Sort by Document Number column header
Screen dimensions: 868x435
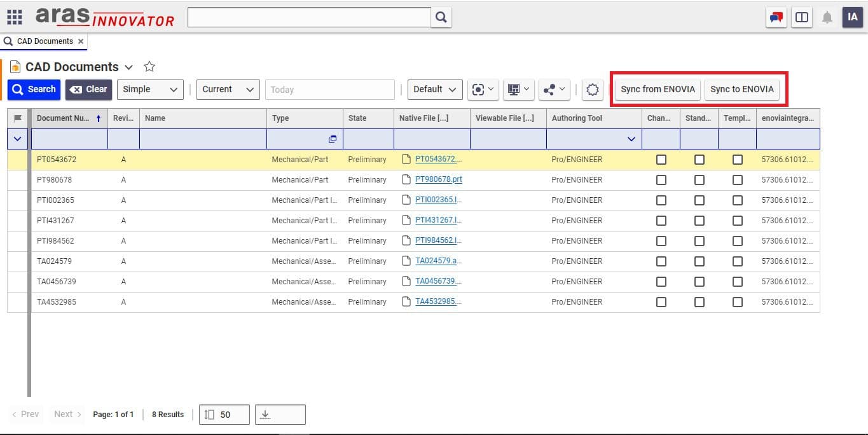coord(69,118)
